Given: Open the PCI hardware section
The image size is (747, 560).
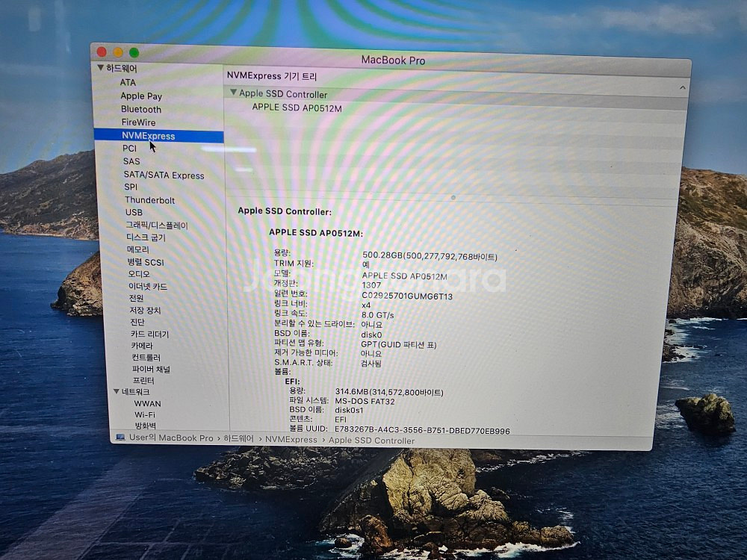Looking at the screenshot, I should tap(129, 149).
